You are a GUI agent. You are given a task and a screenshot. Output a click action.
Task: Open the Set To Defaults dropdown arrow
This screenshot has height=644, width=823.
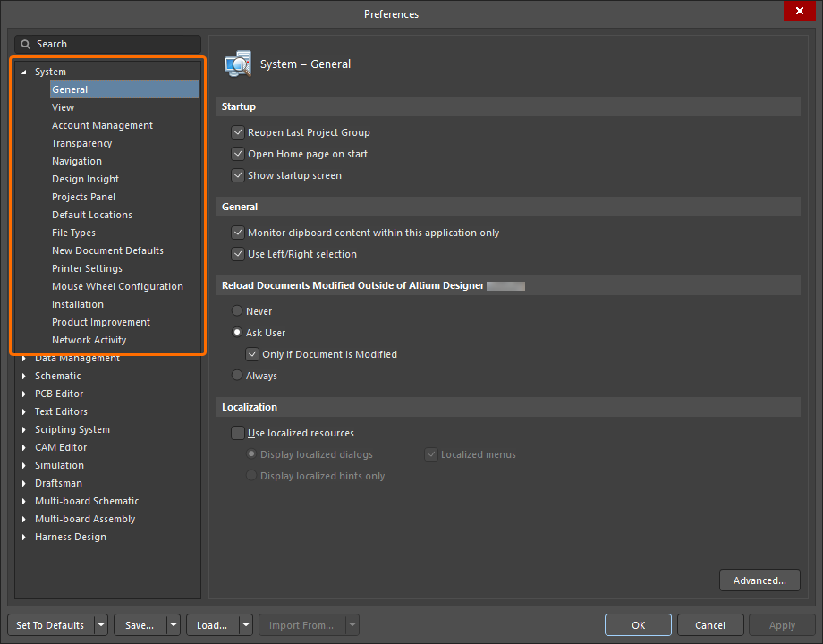click(x=101, y=625)
